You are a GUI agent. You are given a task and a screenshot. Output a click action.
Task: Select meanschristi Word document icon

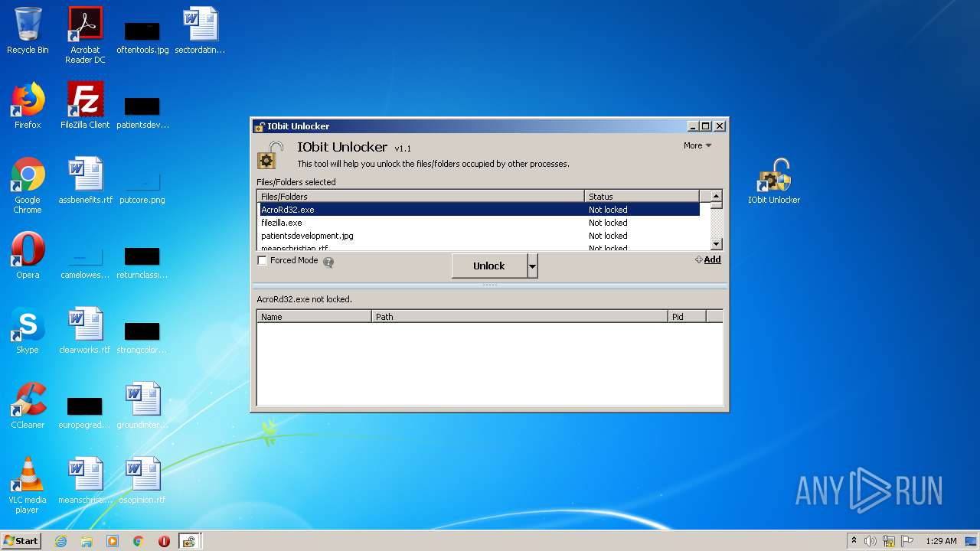[x=85, y=481]
